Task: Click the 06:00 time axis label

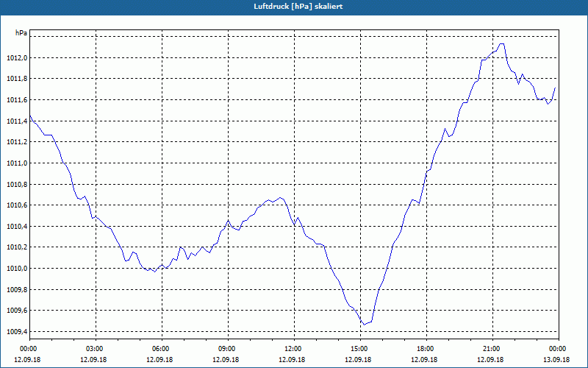Action: (162, 349)
